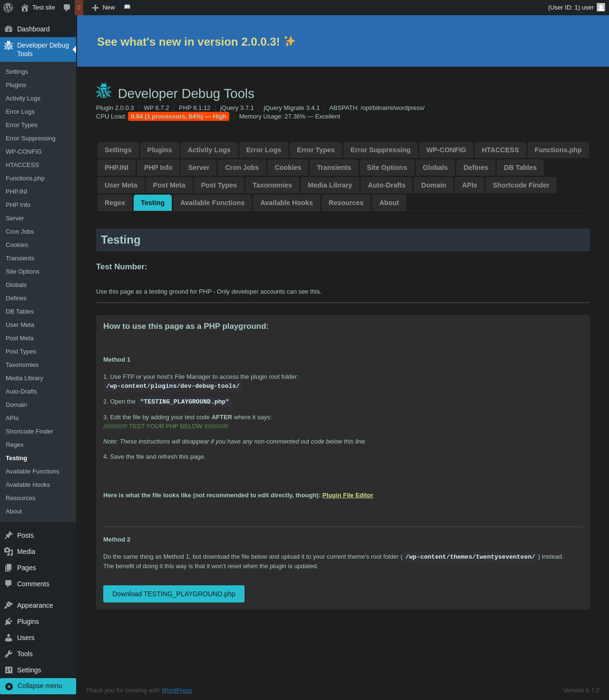Switch to the Activity Logs tab
Viewport: 609px width, 700px height.
pyautogui.click(x=209, y=150)
